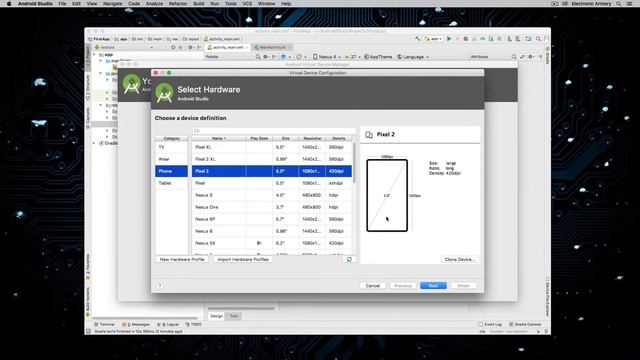Open the help question mark button
The height and width of the screenshot is (360, 640).
pos(160,286)
